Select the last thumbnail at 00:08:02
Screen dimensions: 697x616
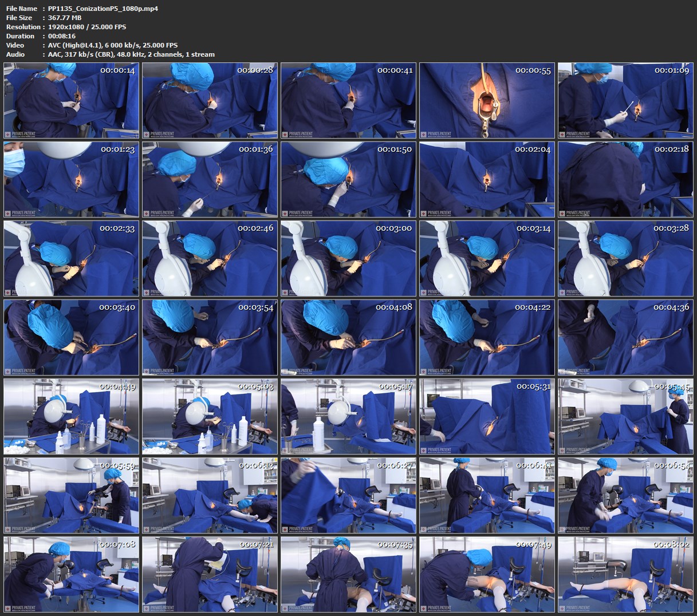pos(625,574)
